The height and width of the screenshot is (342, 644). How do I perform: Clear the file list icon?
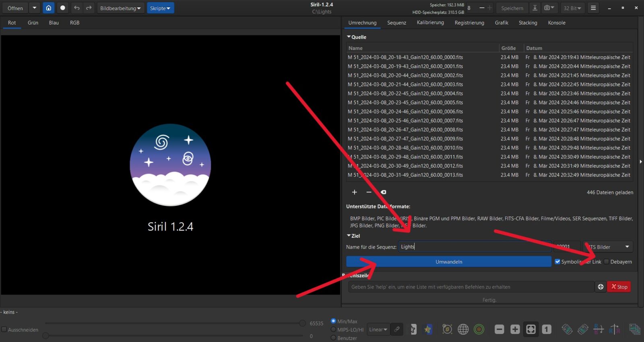click(x=384, y=192)
